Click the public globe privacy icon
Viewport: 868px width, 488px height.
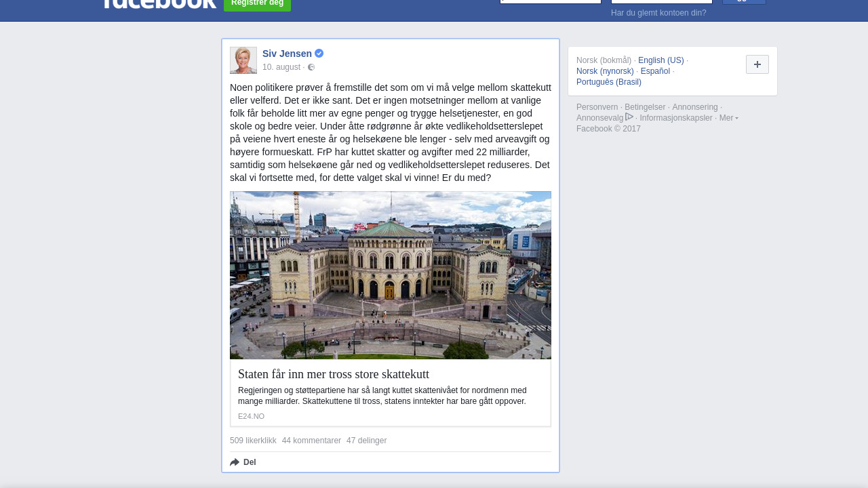point(311,67)
